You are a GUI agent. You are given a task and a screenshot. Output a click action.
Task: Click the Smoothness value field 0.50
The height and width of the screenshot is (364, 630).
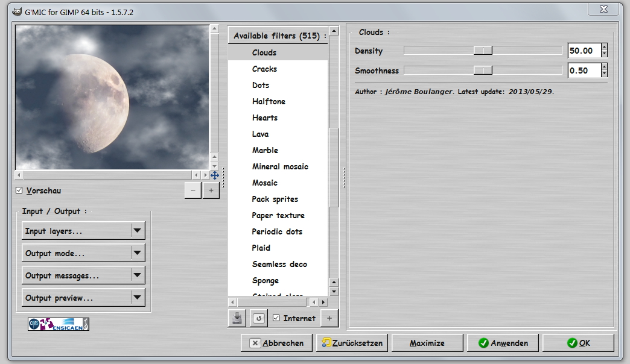pyautogui.click(x=585, y=71)
